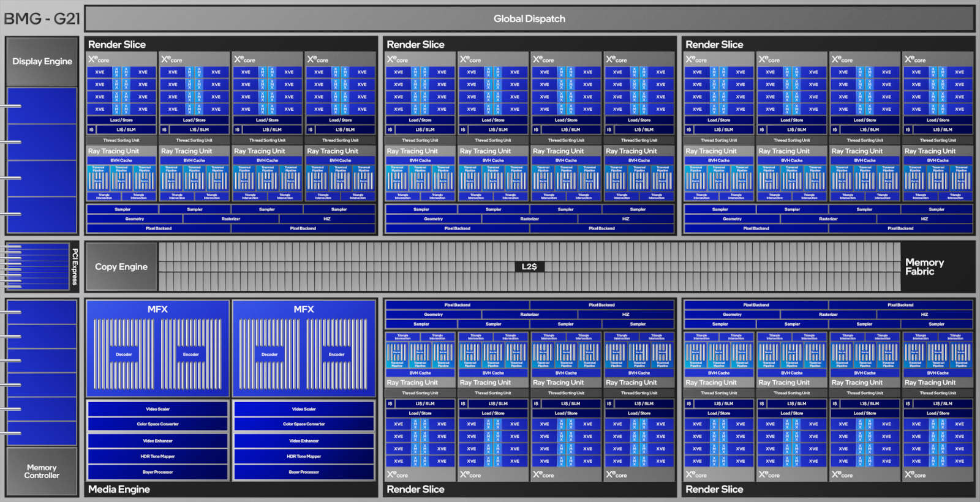Viewport: 980px width, 502px height.
Task: Select the L2$ cache label
Action: click(x=529, y=267)
